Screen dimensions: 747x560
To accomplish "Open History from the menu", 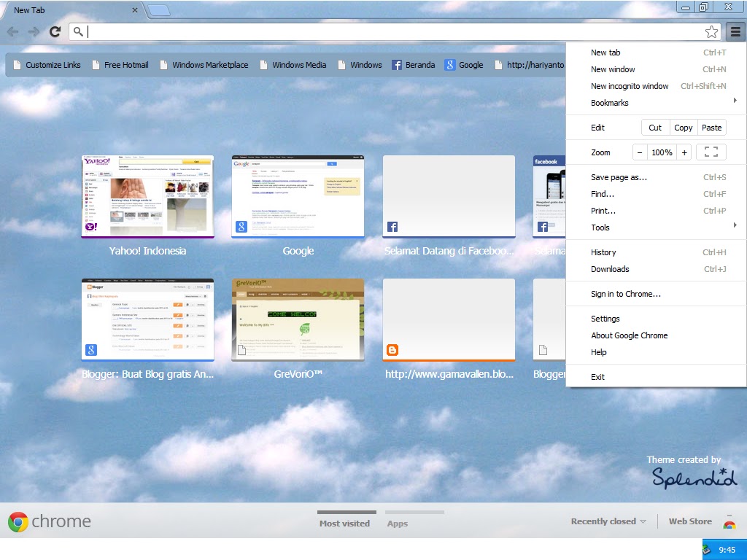I will [x=656, y=252].
